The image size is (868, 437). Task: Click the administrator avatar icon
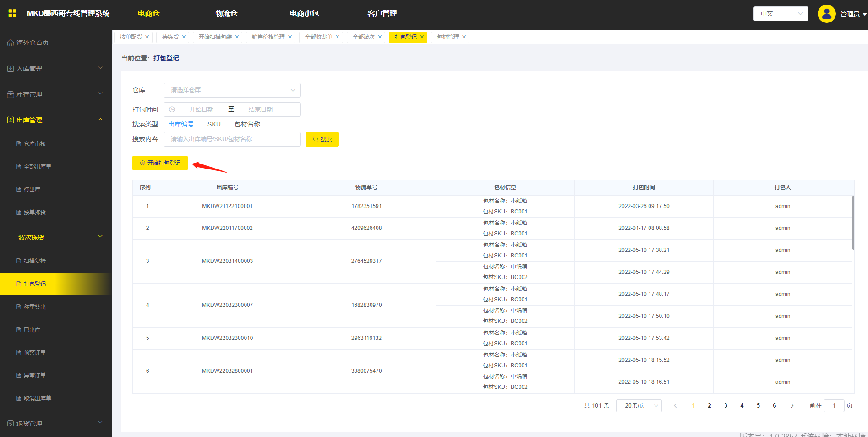(826, 14)
